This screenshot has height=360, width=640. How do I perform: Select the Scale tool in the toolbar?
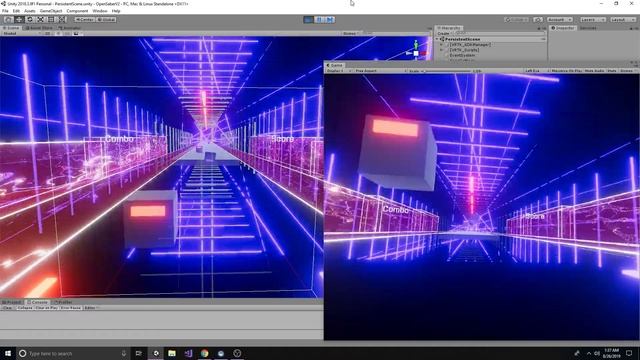click(x=40, y=20)
